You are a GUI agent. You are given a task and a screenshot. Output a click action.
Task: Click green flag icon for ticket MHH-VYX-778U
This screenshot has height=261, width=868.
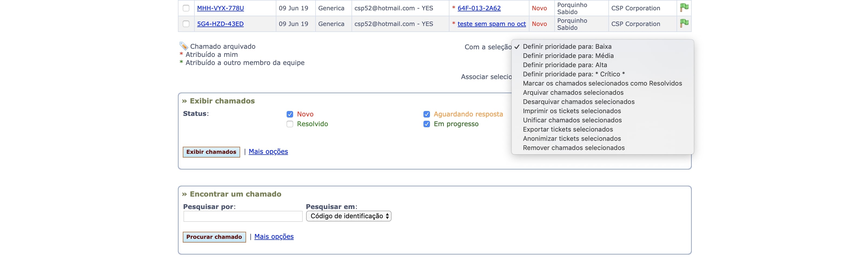coord(684,7)
